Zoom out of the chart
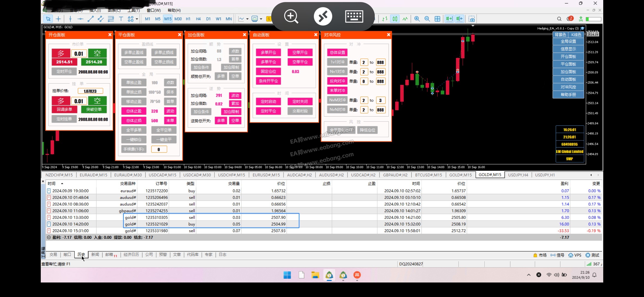Viewport: 644px width, 297px height. coord(427,19)
